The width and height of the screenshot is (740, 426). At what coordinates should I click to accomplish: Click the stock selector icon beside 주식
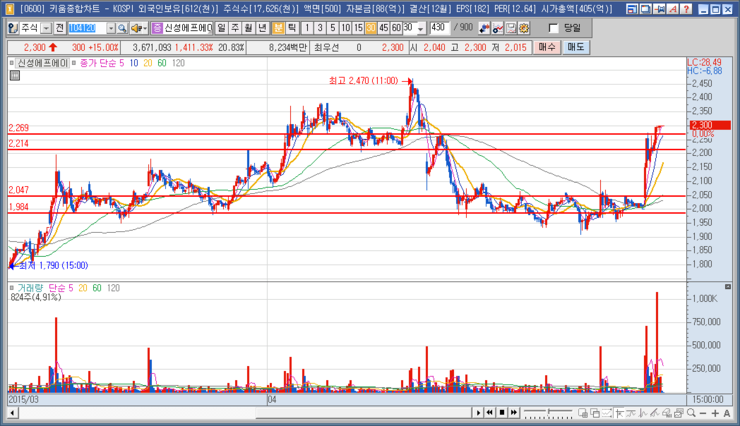click(13, 28)
